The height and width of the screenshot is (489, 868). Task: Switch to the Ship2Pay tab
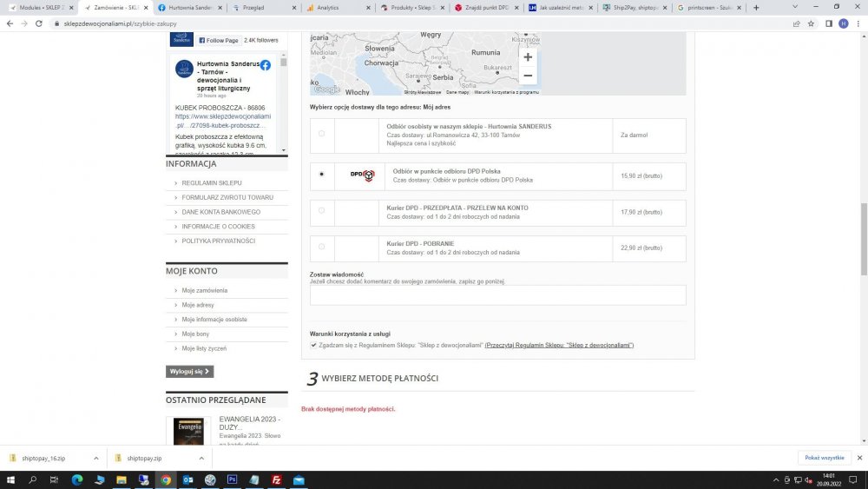[635, 8]
